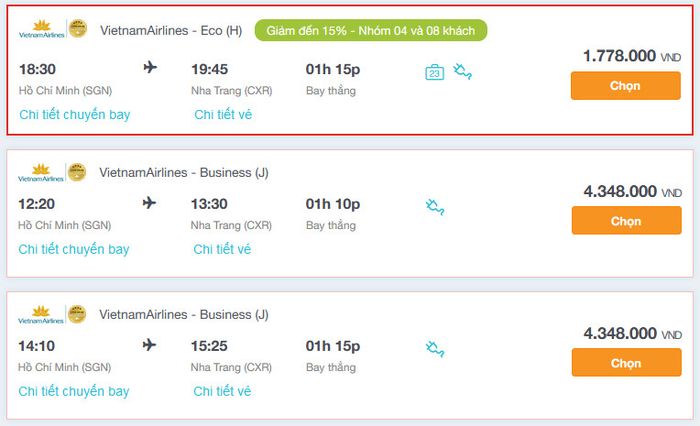Viewport: 700px width, 426px height.
Task: Click the airplane icon on the 18:30 flight
Action: [151, 68]
